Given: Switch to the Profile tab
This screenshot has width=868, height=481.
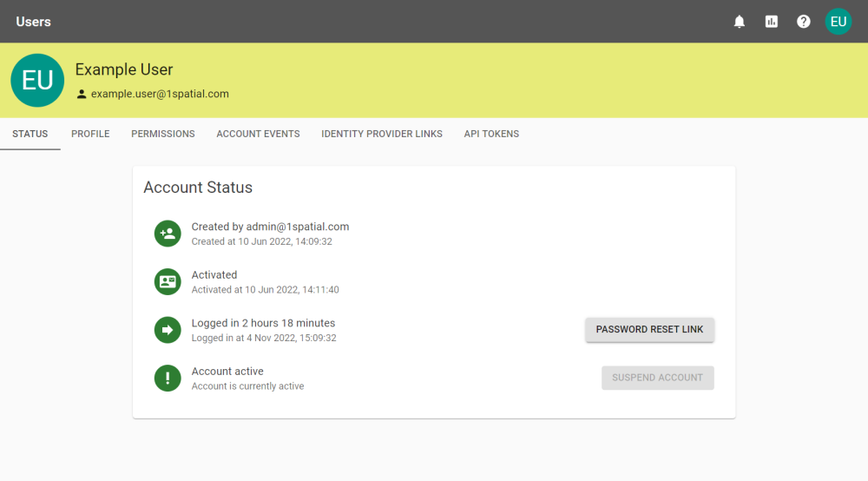Looking at the screenshot, I should click(x=90, y=134).
